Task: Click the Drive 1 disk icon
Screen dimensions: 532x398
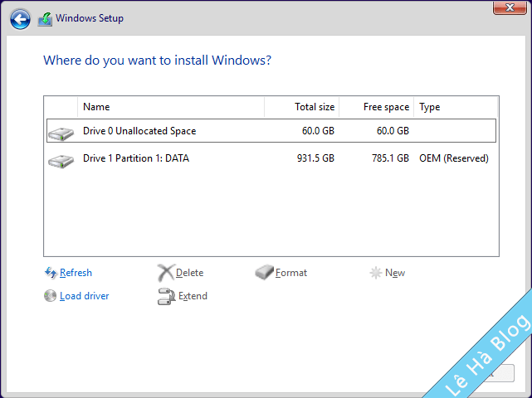Action: point(61,159)
